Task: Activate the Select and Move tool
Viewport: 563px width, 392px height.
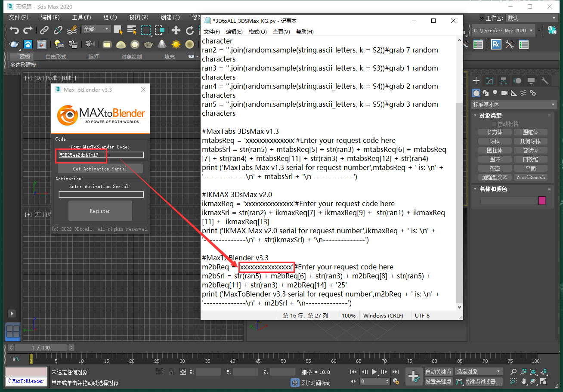Action: click(176, 30)
